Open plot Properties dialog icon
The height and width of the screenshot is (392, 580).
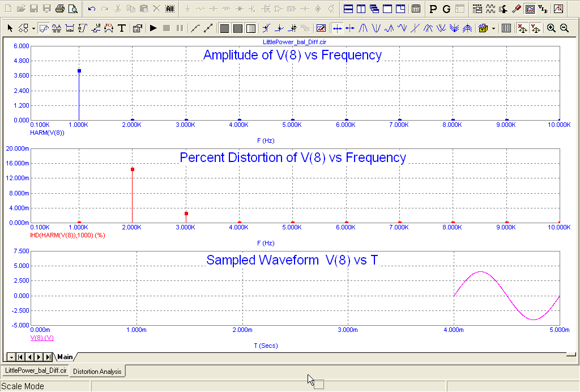[137, 28]
